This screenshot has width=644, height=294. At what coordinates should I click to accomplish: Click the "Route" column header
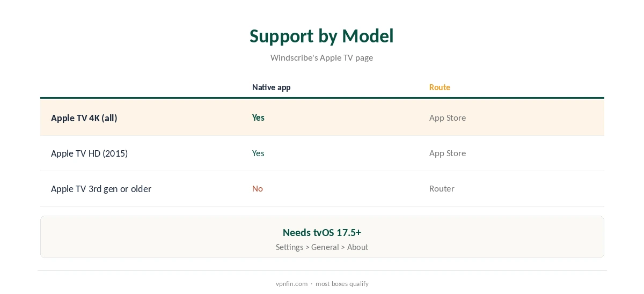click(440, 87)
